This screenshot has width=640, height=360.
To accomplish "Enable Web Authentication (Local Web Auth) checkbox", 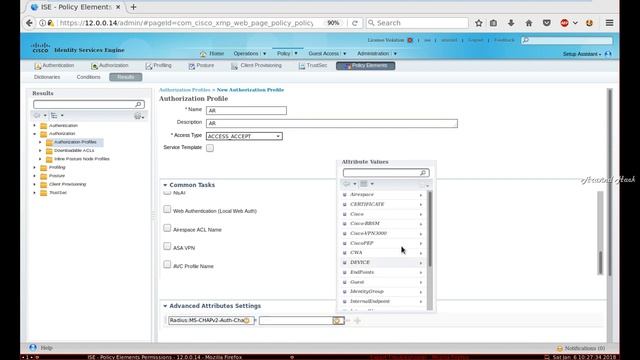I will [167, 209].
